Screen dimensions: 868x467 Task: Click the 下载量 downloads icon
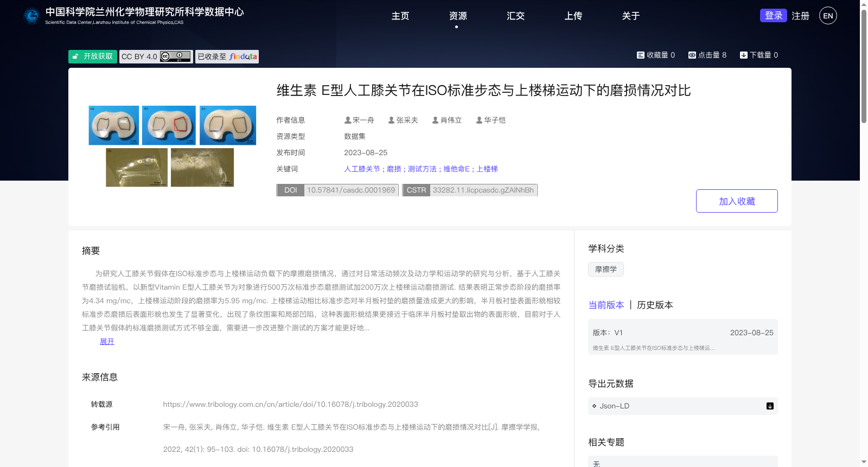(744, 55)
